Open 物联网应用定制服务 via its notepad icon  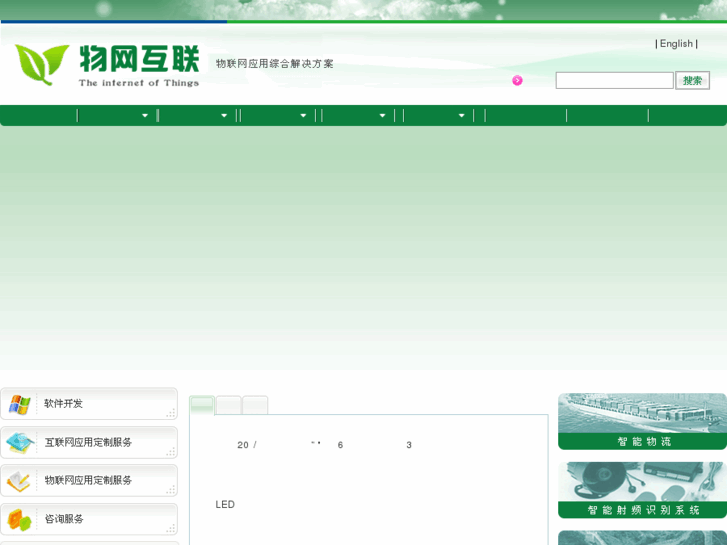(x=19, y=481)
